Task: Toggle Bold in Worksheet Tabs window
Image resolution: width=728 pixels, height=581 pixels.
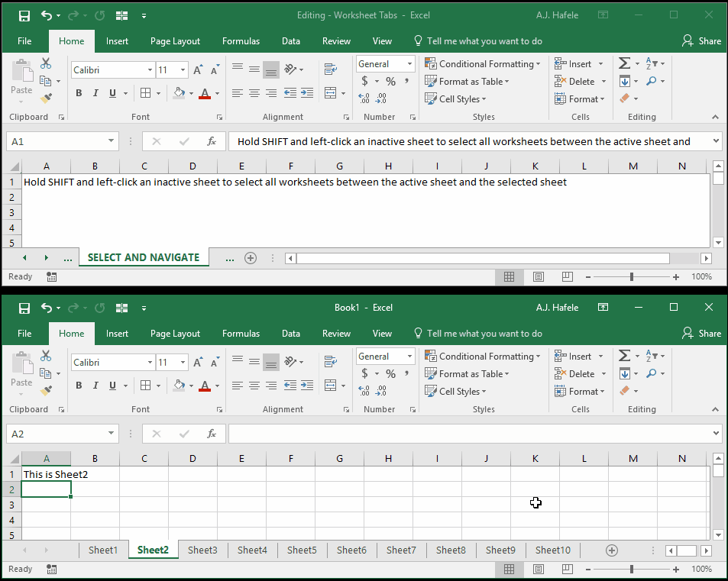Action: click(x=79, y=93)
